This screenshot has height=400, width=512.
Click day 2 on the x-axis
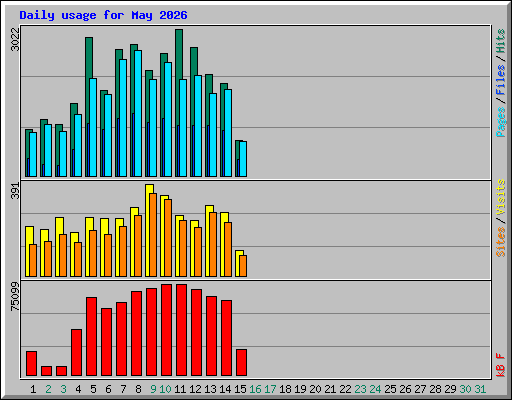[x=48, y=389]
